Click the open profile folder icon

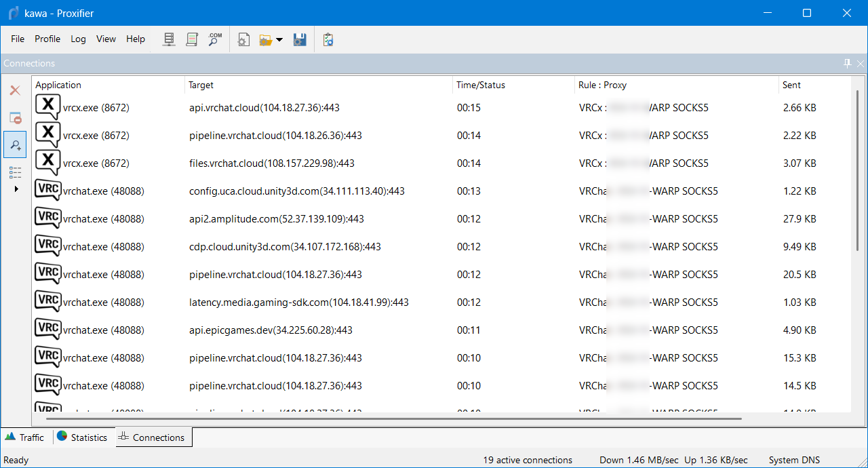pos(265,40)
